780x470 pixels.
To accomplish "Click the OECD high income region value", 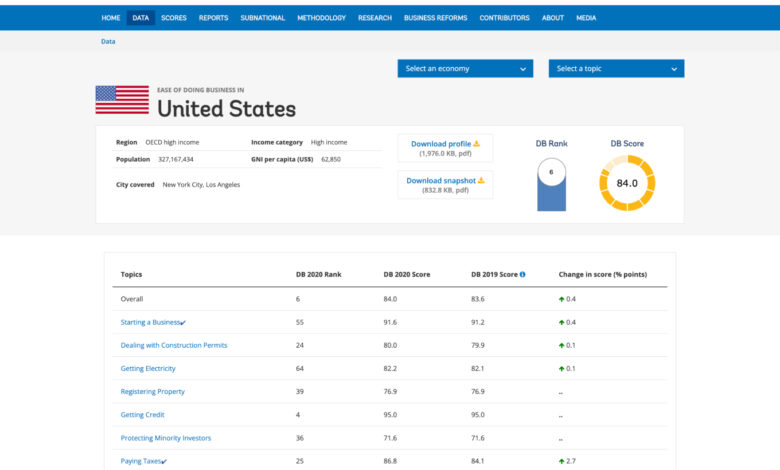I will [172, 142].
